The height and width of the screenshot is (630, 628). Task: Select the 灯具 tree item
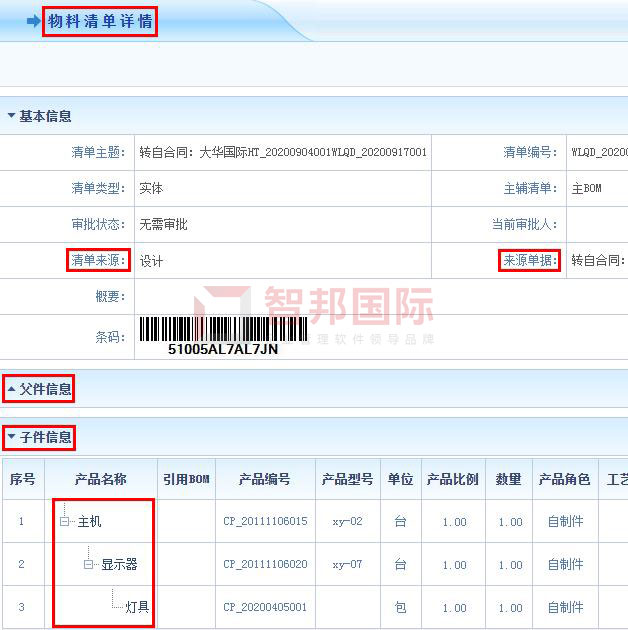coord(137,607)
